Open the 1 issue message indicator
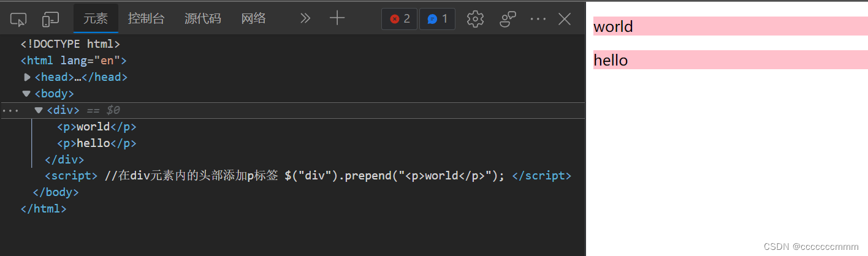Image resolution: width=868 pixels, height=256 pixels. pos(437,19)
